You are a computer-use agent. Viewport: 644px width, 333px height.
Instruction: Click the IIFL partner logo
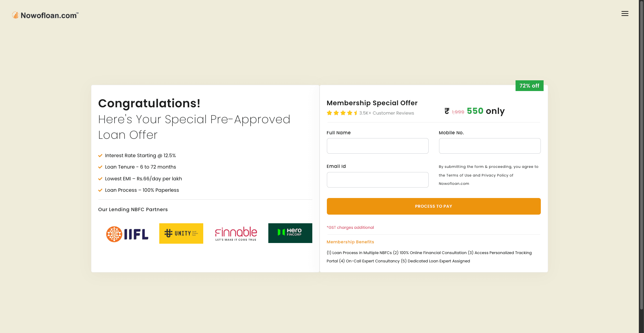[127, 234]
